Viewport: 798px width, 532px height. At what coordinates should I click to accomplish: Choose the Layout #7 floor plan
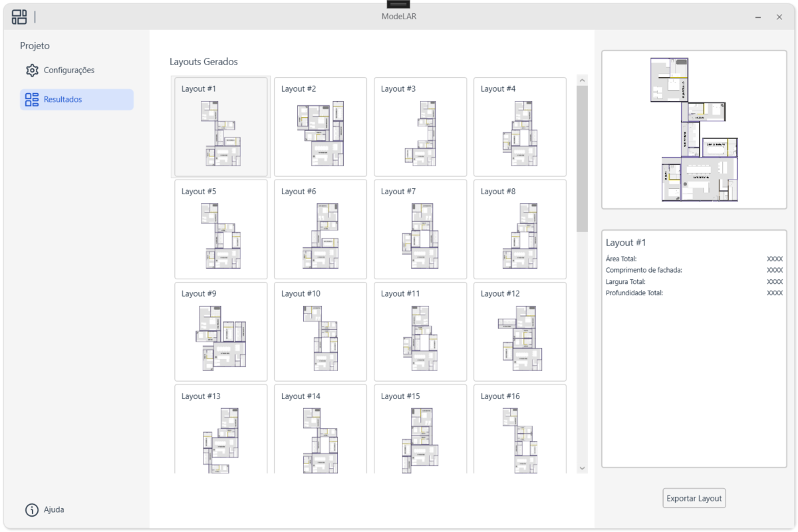[420, 229]
